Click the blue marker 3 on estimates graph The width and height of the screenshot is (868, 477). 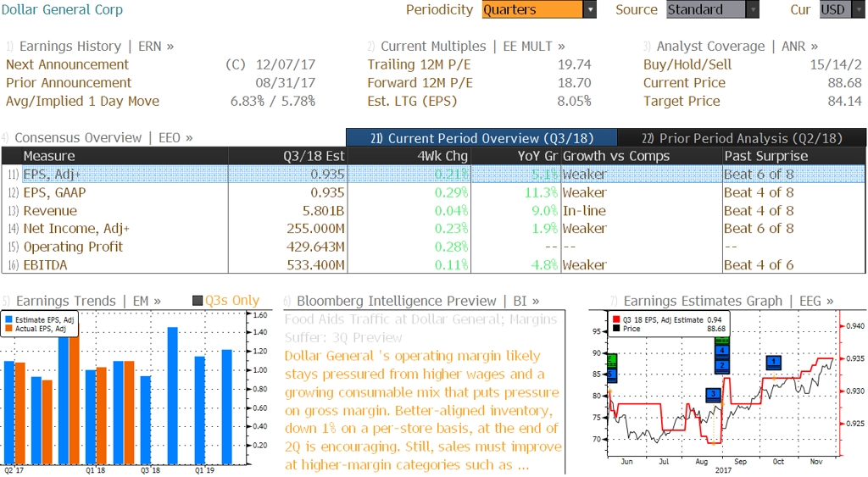(x=714, y=395)
